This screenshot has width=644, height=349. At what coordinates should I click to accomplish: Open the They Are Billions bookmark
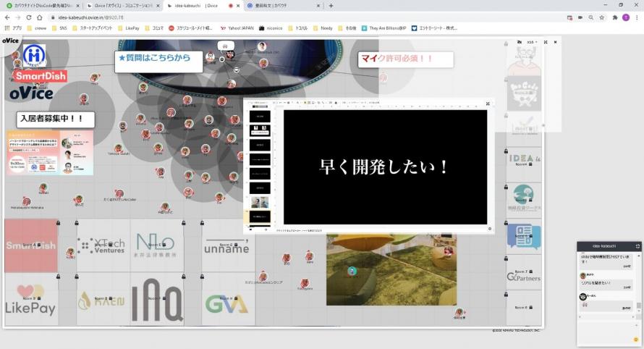coord(384,28)
